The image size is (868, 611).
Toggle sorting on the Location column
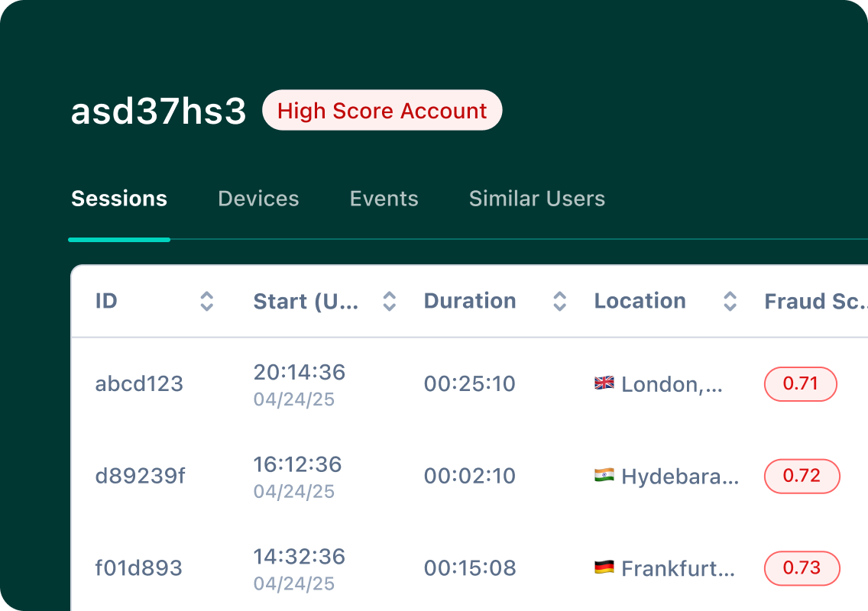[730, 301]
